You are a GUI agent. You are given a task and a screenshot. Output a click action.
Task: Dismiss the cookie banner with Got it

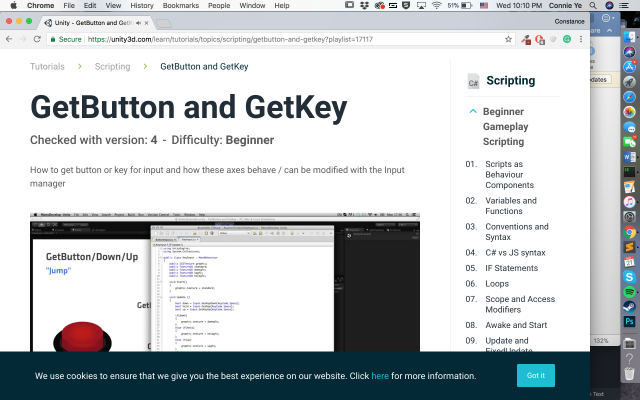(536, 376)
